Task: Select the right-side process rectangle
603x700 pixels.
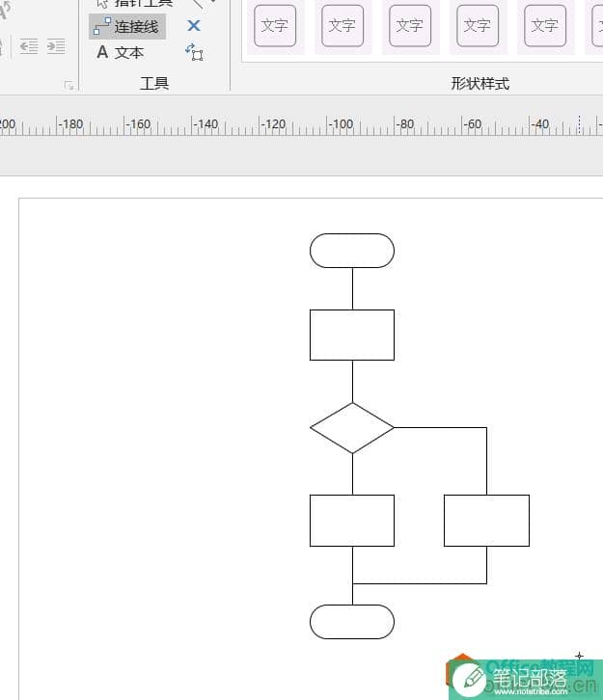Action: click(x=487, y=521)
